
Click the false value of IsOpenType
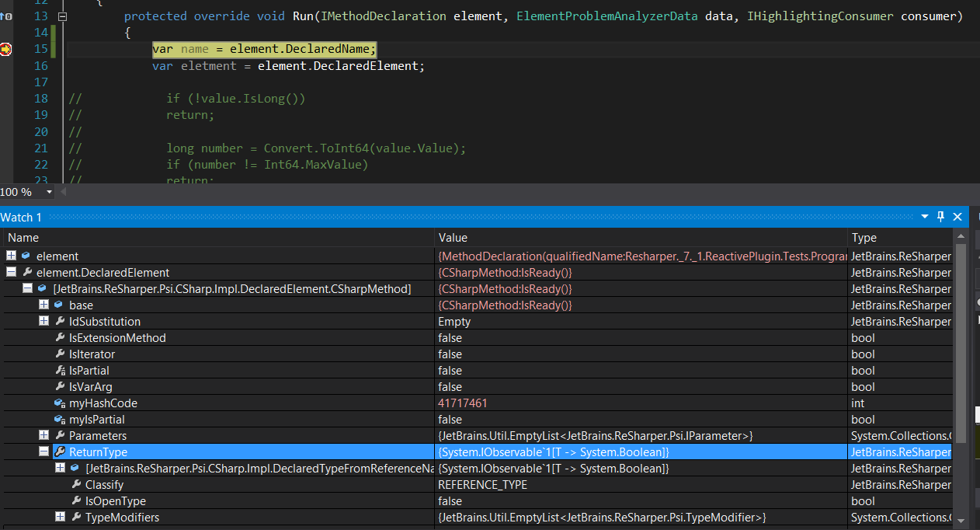pyautogui.click(x=450, y=500)
